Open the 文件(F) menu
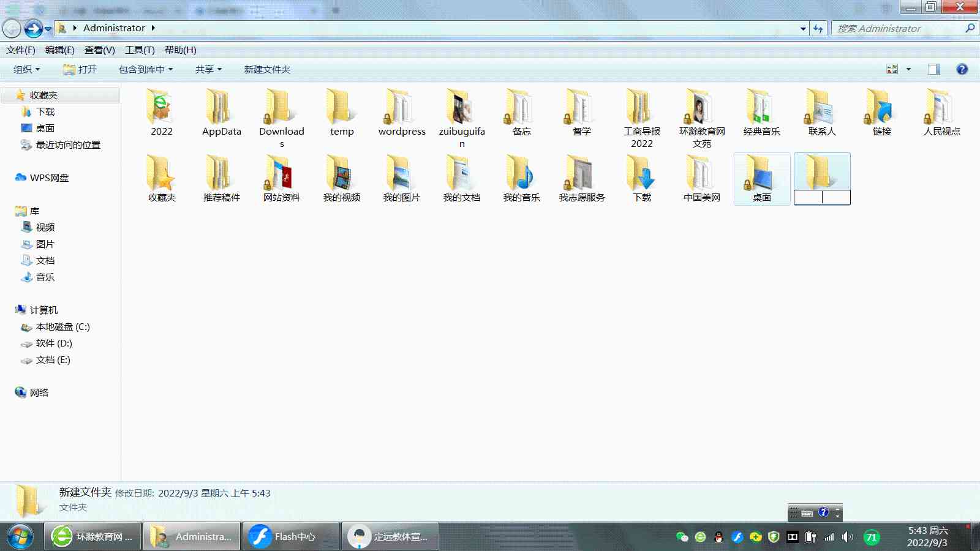The image size is (980, 551). tap(21, 50)
